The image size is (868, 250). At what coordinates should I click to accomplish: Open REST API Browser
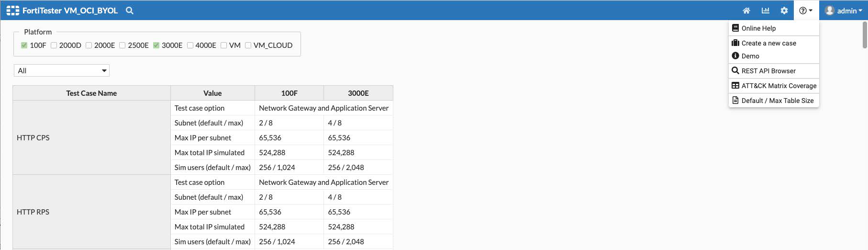tap(774, 71)
